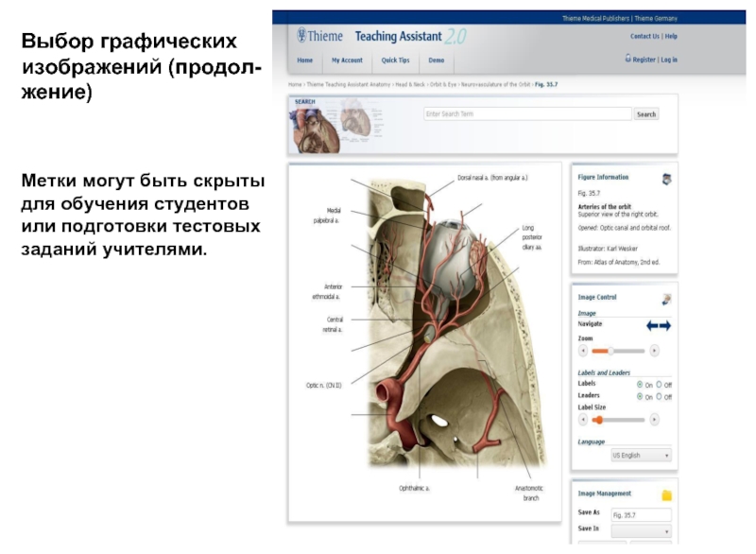Click the Save As field

tap(641, 515)
